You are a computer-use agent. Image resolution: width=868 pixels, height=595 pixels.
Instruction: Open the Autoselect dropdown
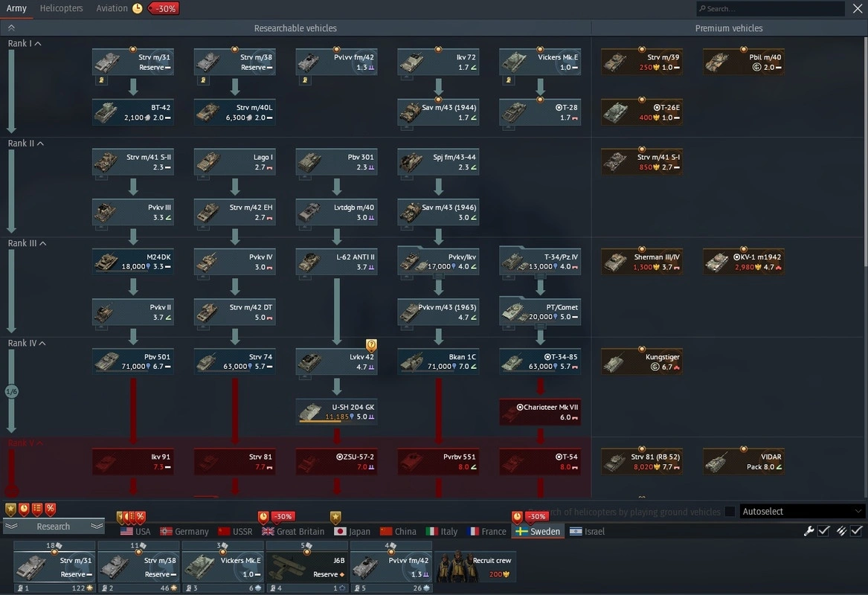pyautogui.click(x=803, y=512)
